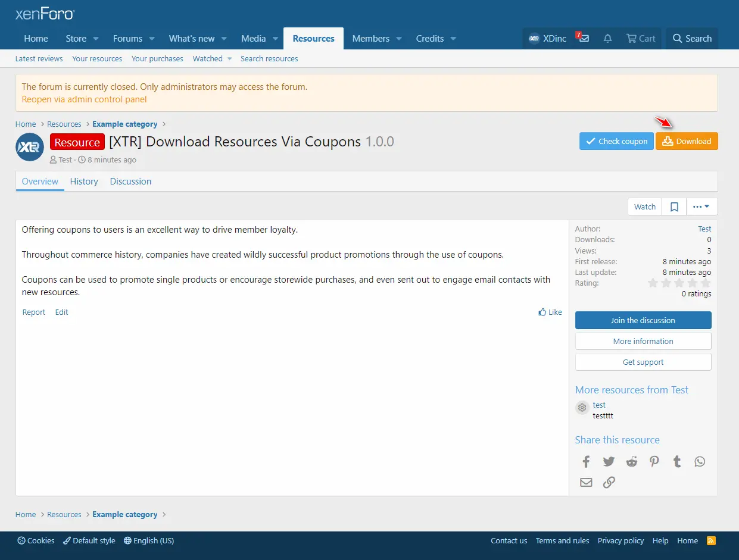
Task: Expand the Credits dropdown arrow
Action: tap(453, 39)
